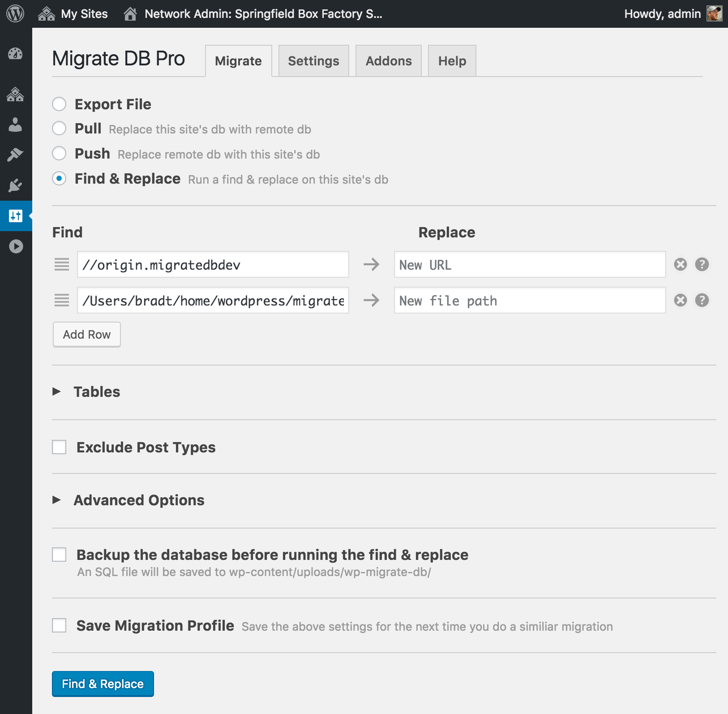Viewport: 728px width, 714px height.
Task: Switch to the Help tab
Action: pos(452,61)
